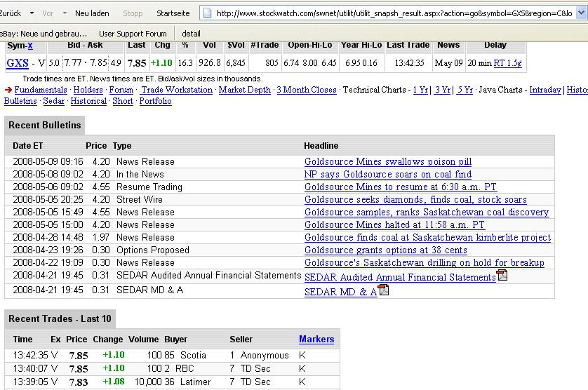Image resolution: width=588 pixels, height=390 pixels.
Task: Open the Portfolio link
Action: coord(155,101)
